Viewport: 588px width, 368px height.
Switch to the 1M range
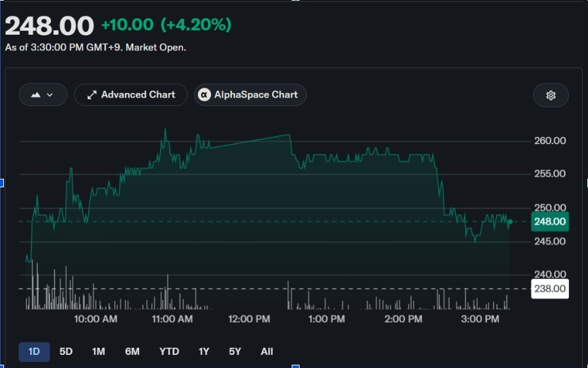tap(98, 352)
